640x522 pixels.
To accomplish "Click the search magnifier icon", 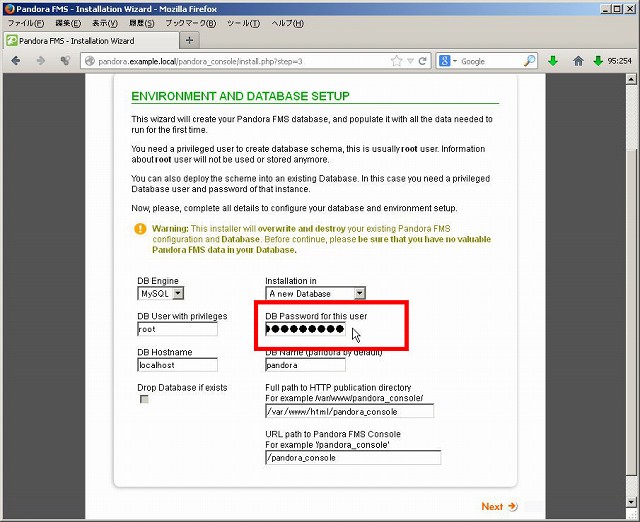I will [529, 61].
